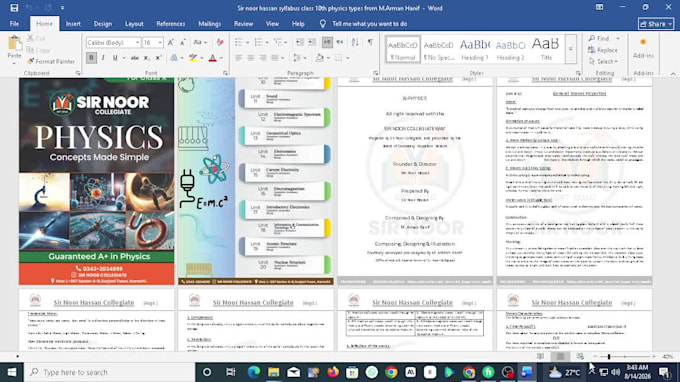
Task: Switch to Web Layout view in status bar
Action: [x=580, y=356]
